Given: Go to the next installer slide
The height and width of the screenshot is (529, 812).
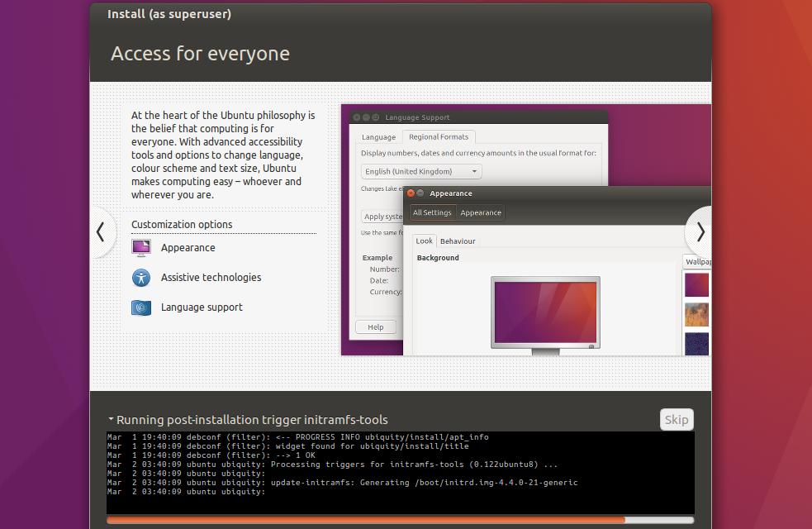Looking at the screenshot, I should (700, 231).
